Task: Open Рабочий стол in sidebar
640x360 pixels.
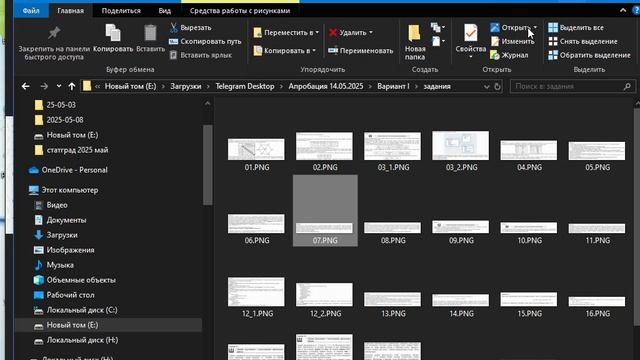Action: 70,295
